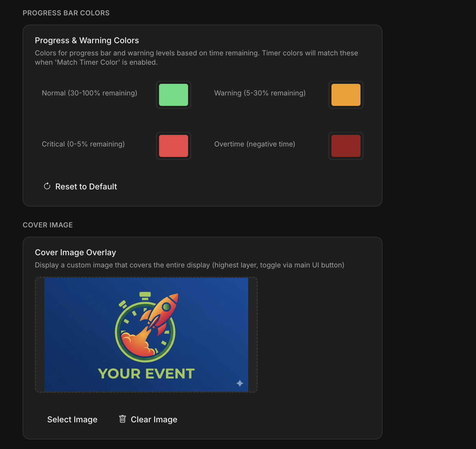This screenshot has height=449, width=476.
Task: Click the Cover Image Overlay heading
Action: 75,252
